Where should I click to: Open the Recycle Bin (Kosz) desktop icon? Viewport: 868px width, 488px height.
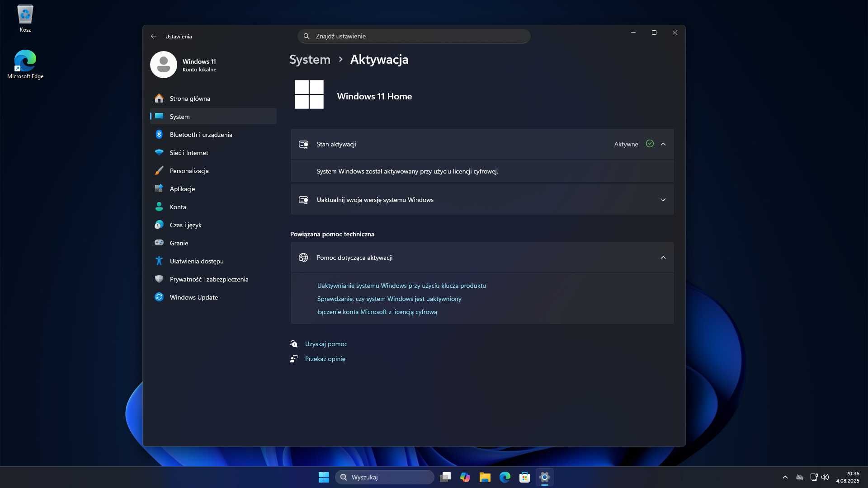(25, 19)
